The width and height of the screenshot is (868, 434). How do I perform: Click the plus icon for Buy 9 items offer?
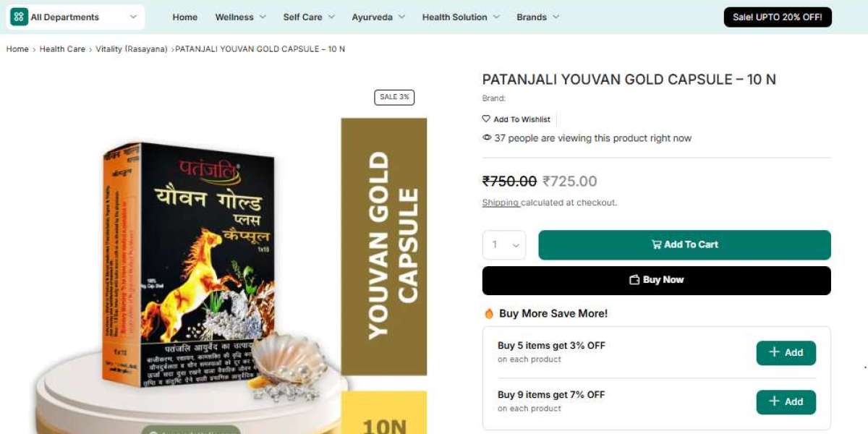(x=774, y=401)
